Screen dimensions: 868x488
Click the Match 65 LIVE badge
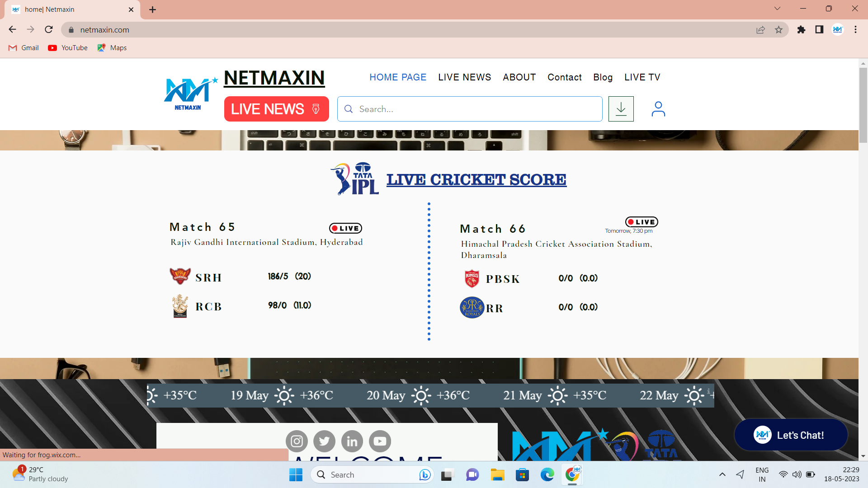coord(345,228)
